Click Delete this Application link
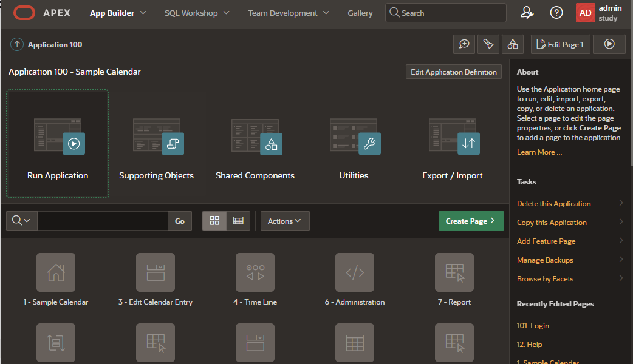Screen dimensions: 633x364 coord(554,204)
